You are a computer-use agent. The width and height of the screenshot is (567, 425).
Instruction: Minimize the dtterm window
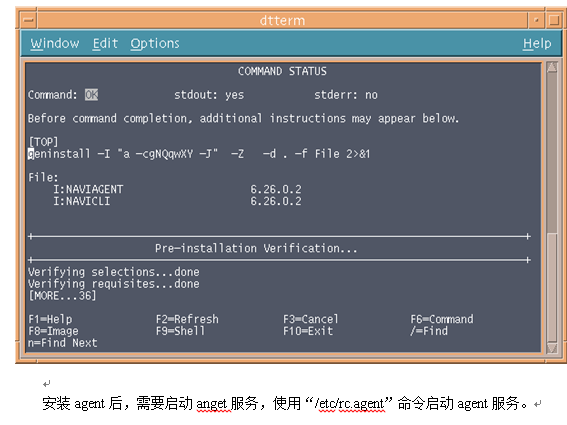pyautogui.click(x=536, y=20)
